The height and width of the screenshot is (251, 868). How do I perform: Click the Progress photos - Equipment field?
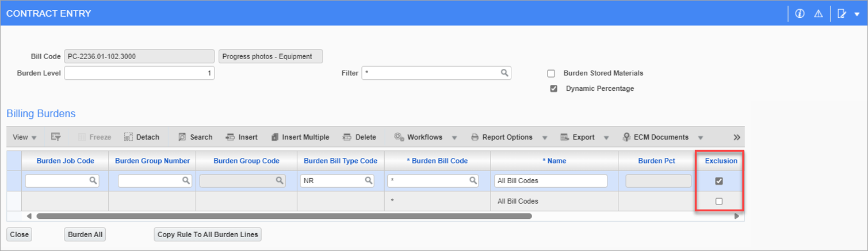pos(271,56)
